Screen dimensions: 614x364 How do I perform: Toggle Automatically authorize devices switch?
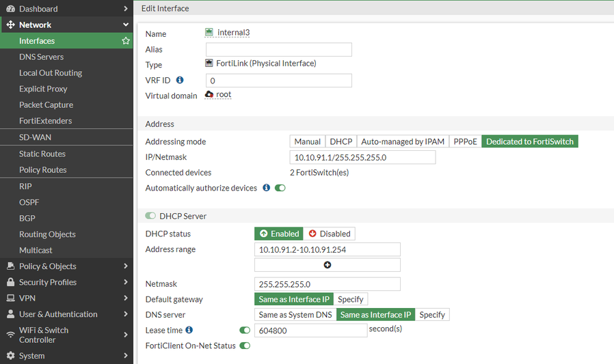pyautogui.click(x=280, y=188)
